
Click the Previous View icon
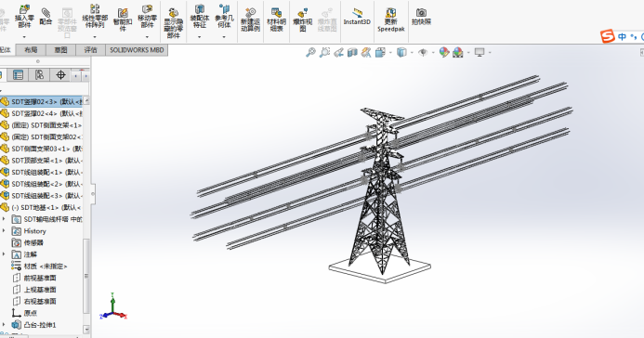click(338, 53)
